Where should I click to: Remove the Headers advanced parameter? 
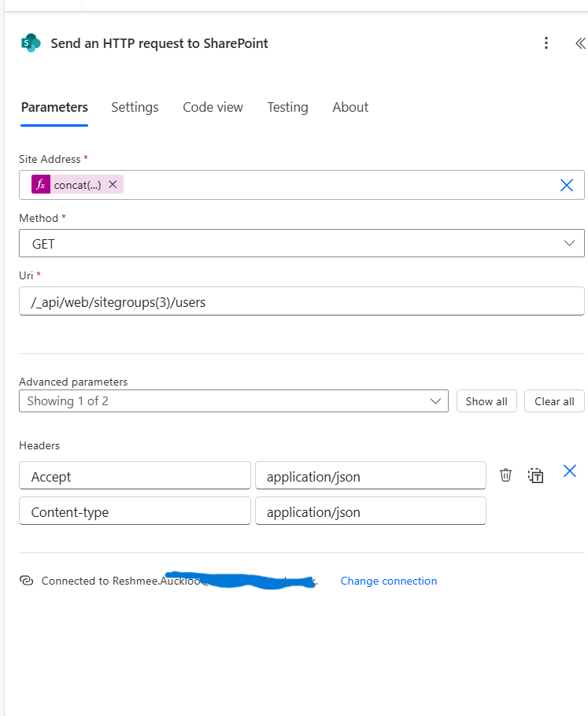click(x=569, y=471)
